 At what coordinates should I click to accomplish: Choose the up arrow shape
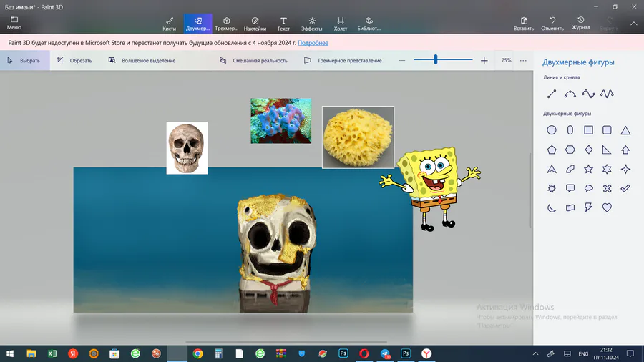coord(625,150)
